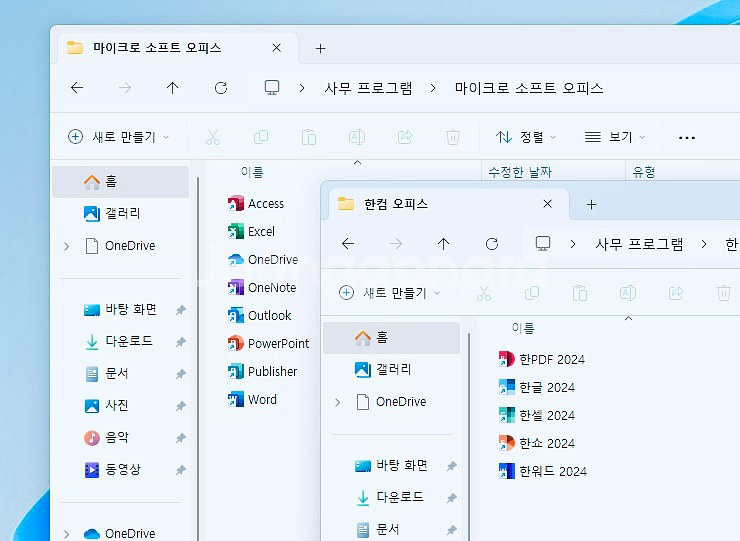Open the PowerPoint shortcut
The height and width of the screenshot is (541, 740).
[236, 343]
